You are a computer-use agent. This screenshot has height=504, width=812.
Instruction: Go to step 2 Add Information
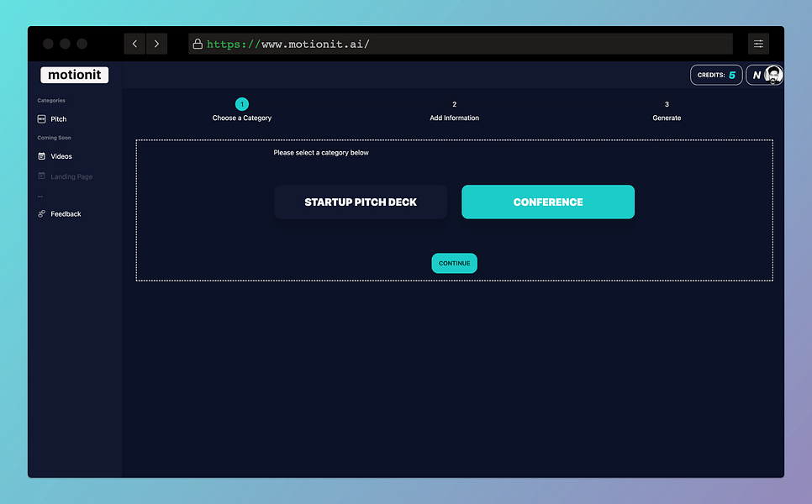pyautogui.click(x=454, y=111)
